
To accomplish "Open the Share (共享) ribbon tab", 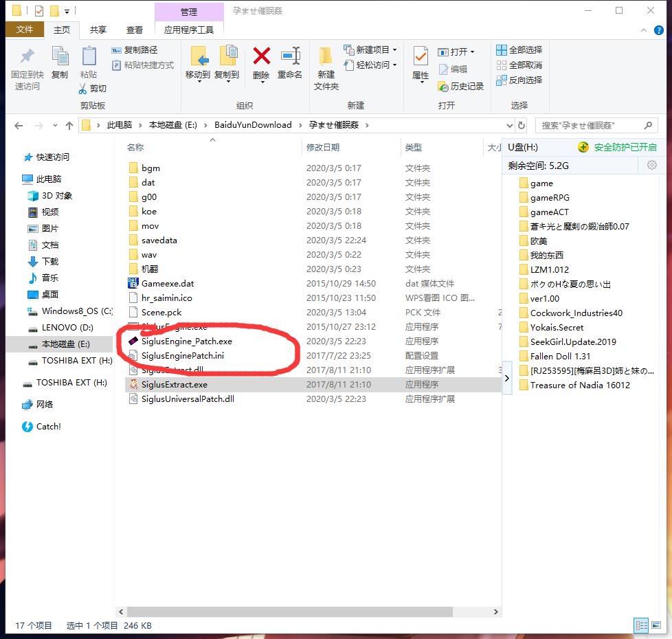I will (98, 30).
